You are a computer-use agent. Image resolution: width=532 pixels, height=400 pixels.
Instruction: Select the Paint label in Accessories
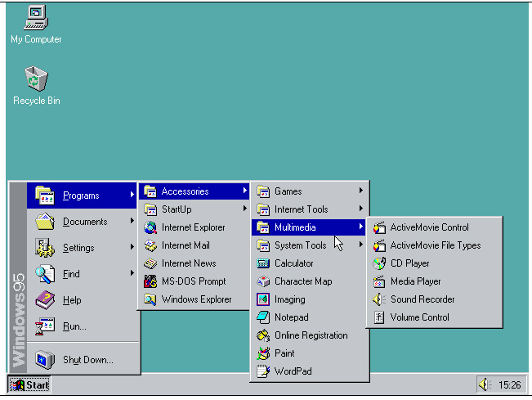coord(284,353)
